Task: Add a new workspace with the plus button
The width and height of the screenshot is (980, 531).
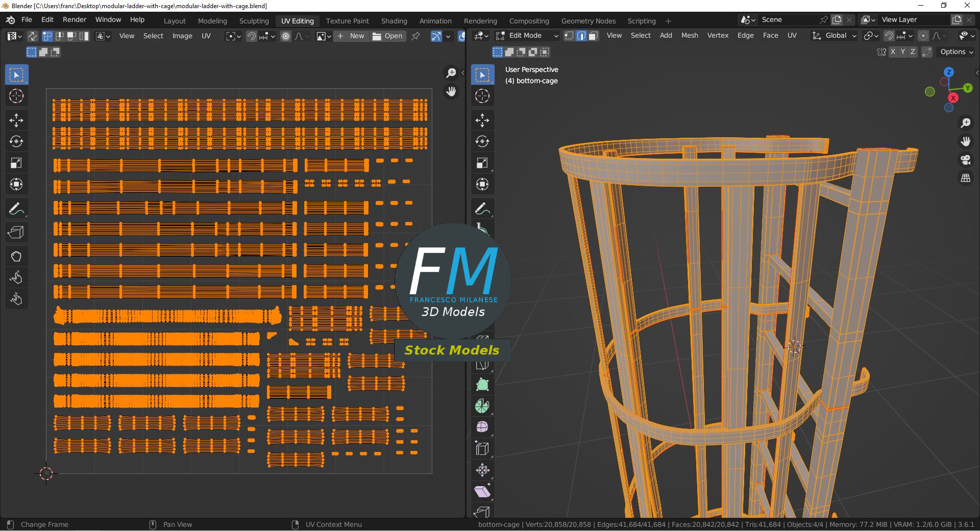Action: click(668, 21)
